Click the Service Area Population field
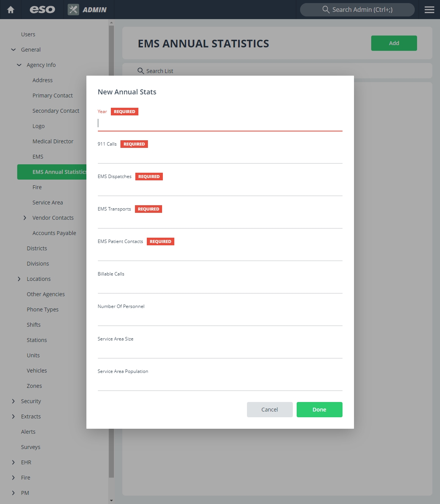This screenshot has height=504, width=440. (220, 384)
